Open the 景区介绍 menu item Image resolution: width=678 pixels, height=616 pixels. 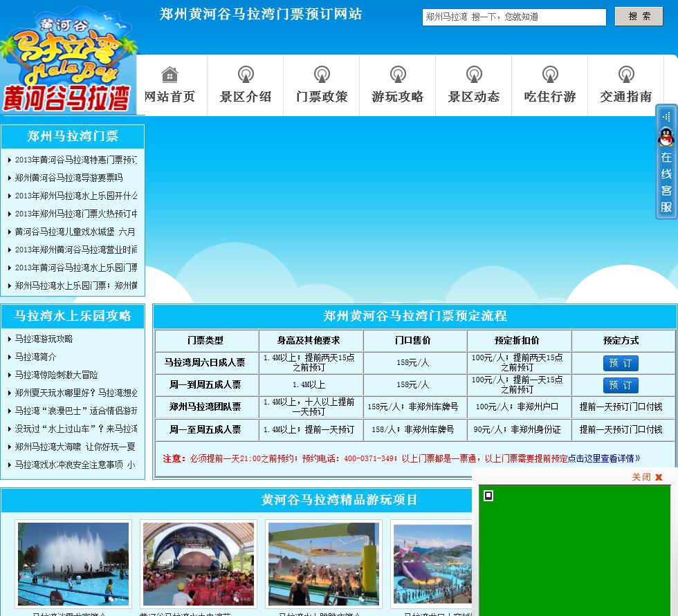pyautogui.click(x=246, y=96)
